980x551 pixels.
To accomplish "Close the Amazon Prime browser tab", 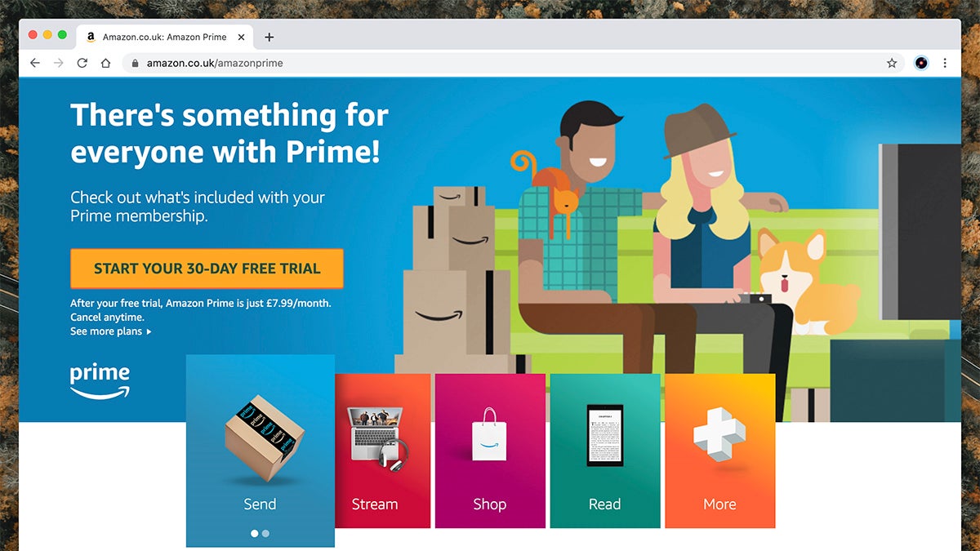I will [x=242, y=37].
